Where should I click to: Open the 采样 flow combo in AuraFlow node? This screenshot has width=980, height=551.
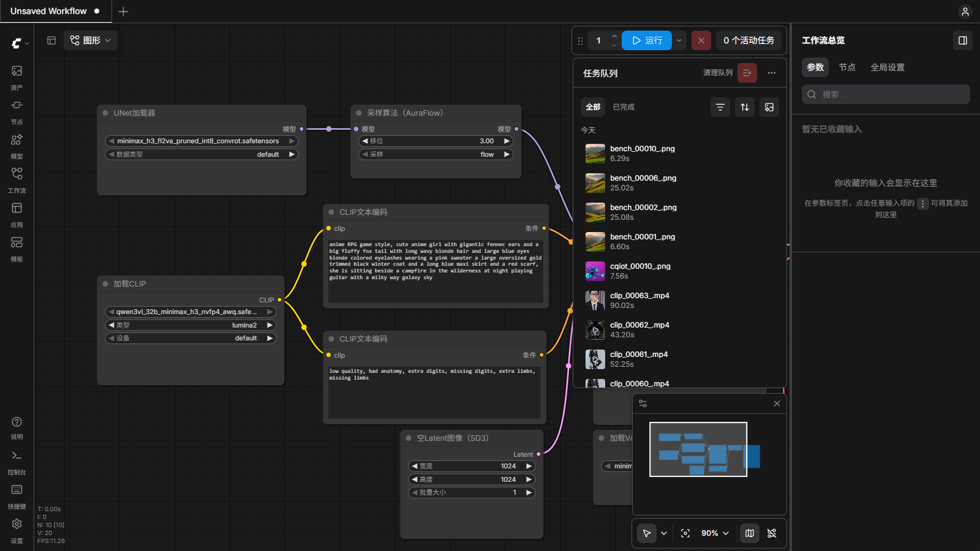click(x=436, y=154)
